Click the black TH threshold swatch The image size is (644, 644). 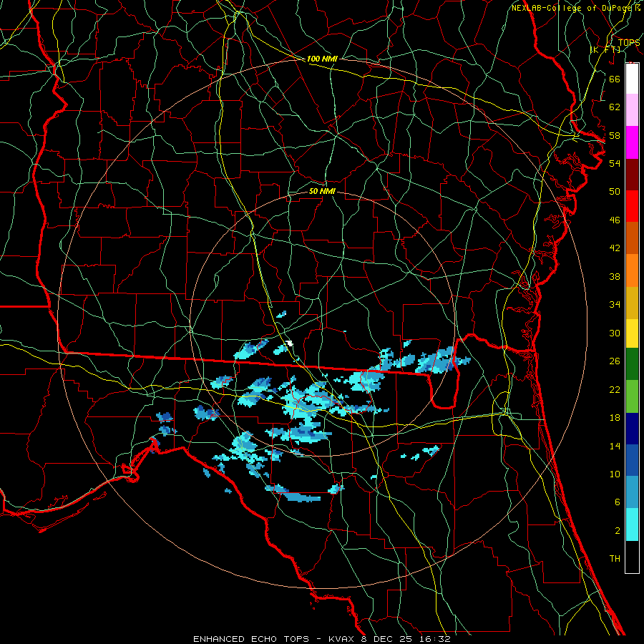(x=632, y=557)
